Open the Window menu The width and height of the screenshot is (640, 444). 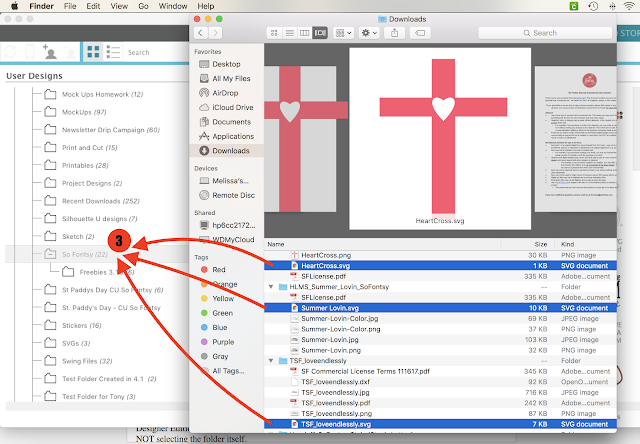point(173,6)
